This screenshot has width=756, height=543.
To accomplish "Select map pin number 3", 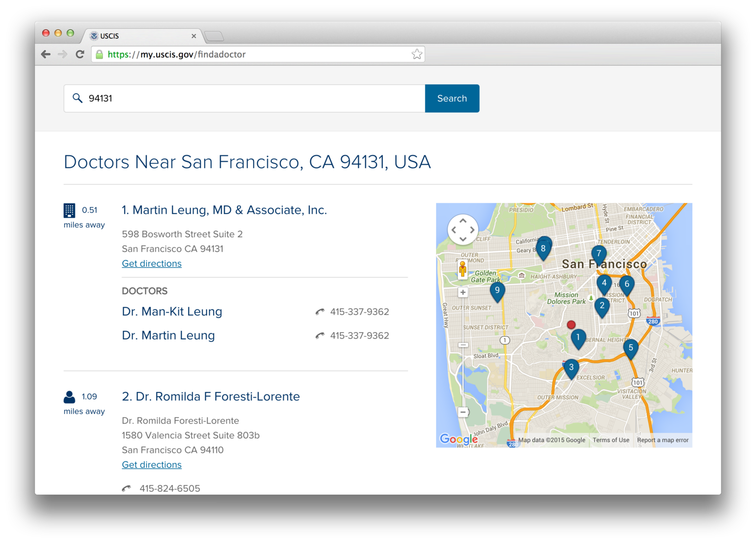I will [x=571, y=369].
